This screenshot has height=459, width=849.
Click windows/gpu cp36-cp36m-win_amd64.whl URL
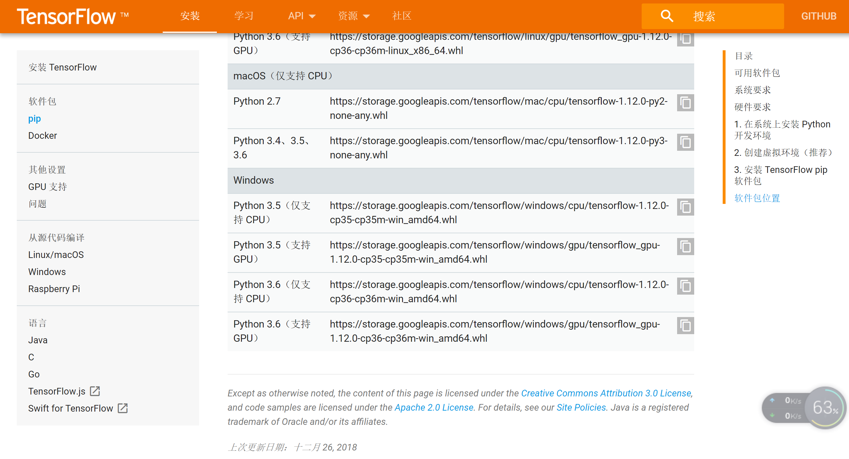click(495, 331)
